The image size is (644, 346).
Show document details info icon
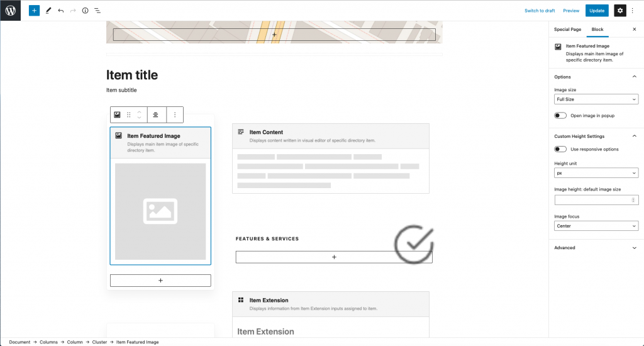tap(85, 10)
